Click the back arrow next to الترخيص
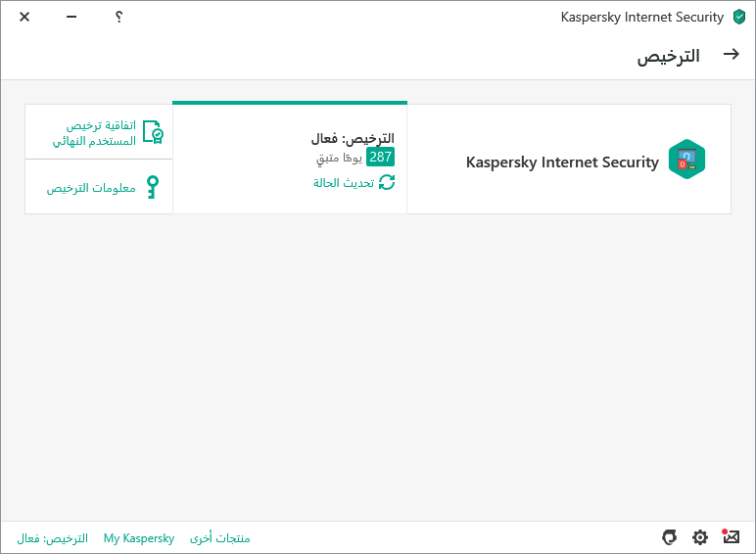The height and width of the screenshot is (554, 756). pyautogui.click(x=731, y=55)
